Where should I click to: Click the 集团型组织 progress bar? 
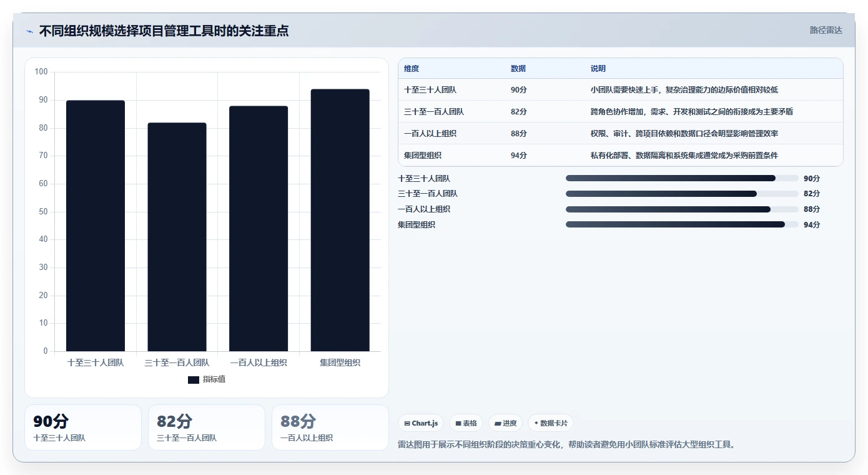(x=682, y=224)
